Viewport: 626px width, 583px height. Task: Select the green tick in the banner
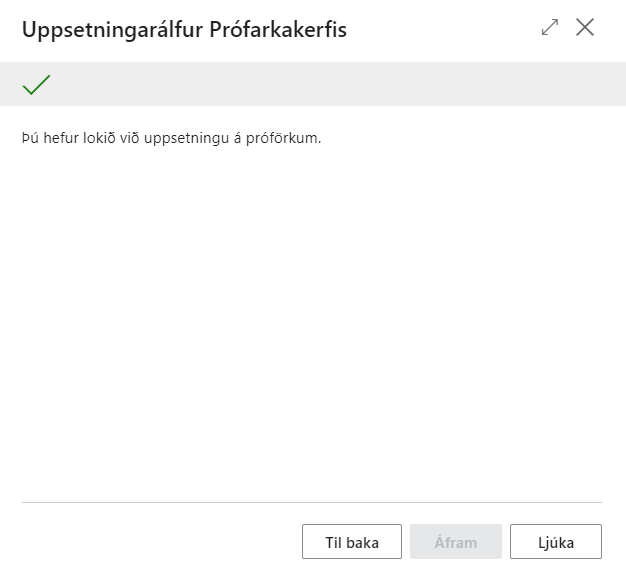tap(36, 85)
